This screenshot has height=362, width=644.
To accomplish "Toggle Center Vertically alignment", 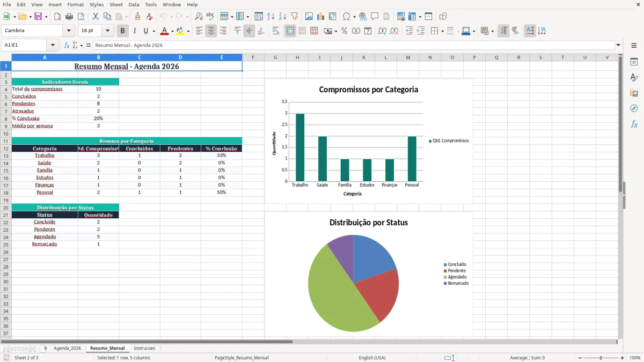I will (249, 31).
